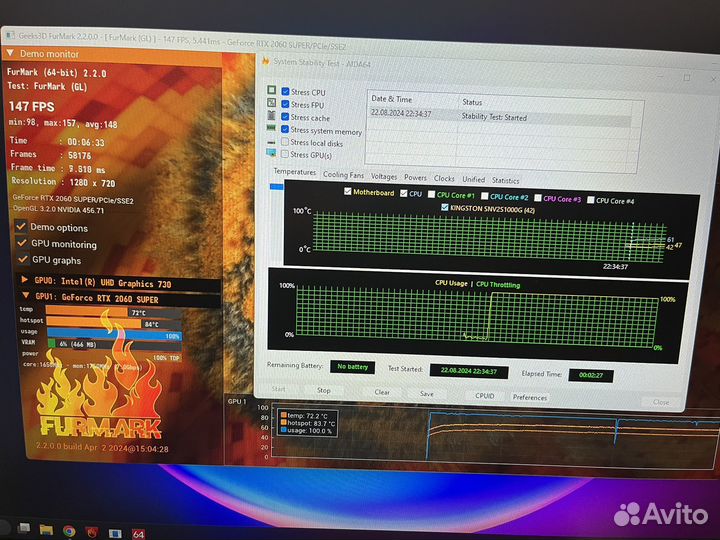Click the GPU usage bar showing 100%

click(x=114, y=334)
